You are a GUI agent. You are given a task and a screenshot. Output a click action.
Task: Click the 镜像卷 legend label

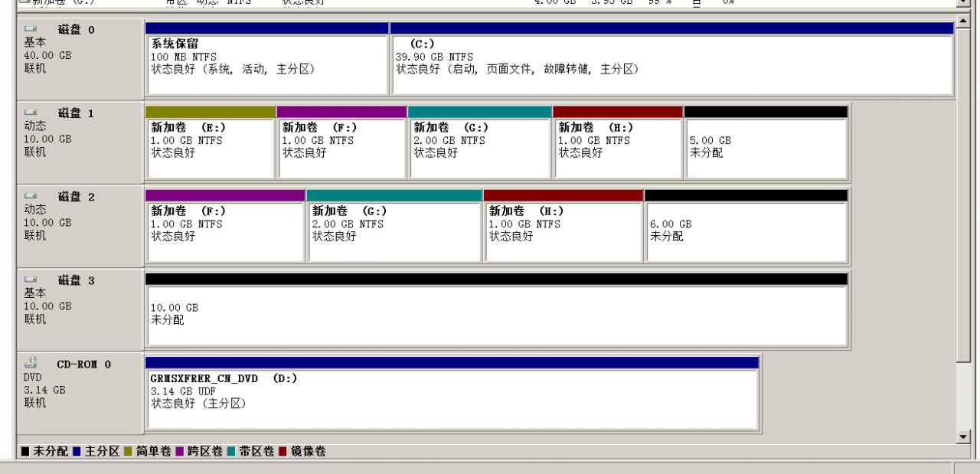coord(308,452)
